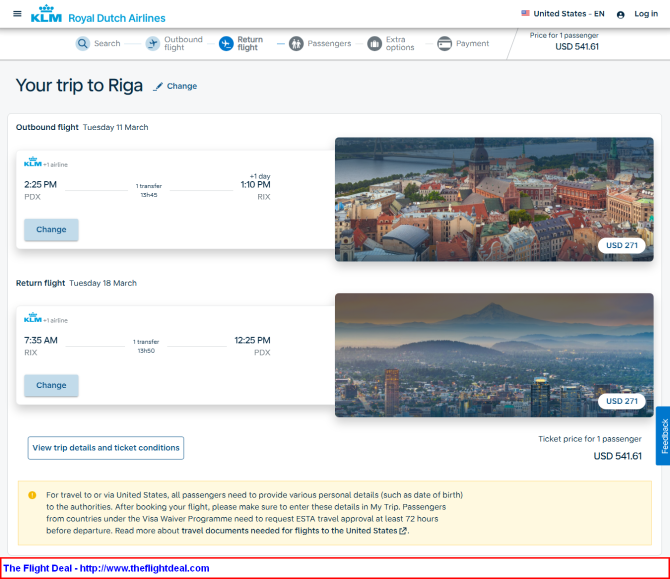Click the Tuesday 18 March date
Screen dimensions: 670x579
[103, 283]
